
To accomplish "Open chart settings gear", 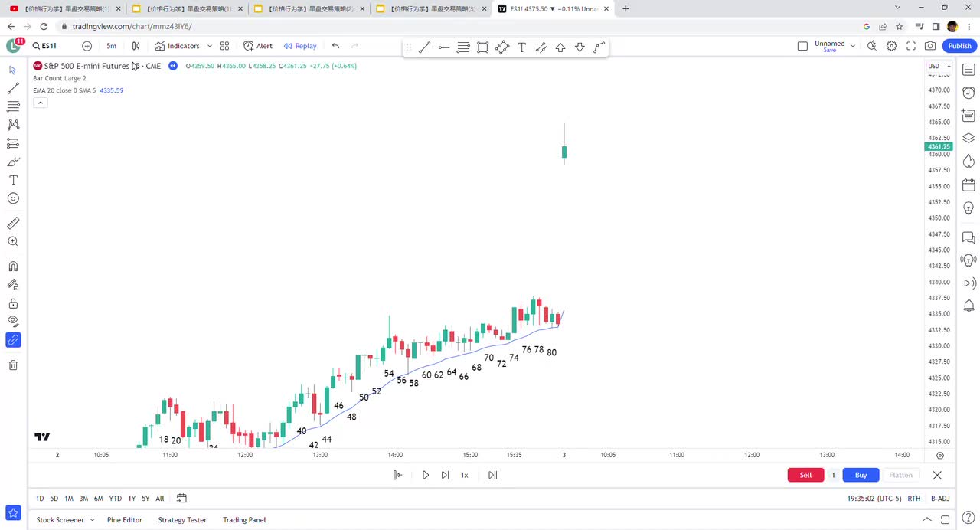I will (892, 46).
